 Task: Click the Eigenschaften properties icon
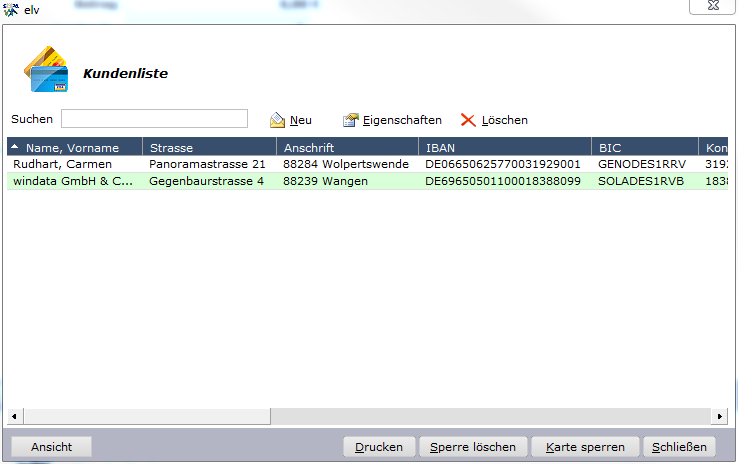pyautogui.click(x=351, y=120)
